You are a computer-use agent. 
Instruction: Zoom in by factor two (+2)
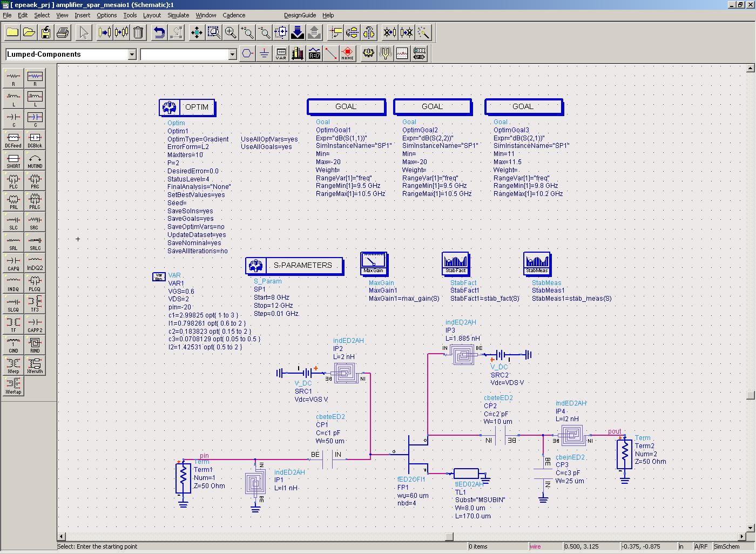(x=247, y=32)
